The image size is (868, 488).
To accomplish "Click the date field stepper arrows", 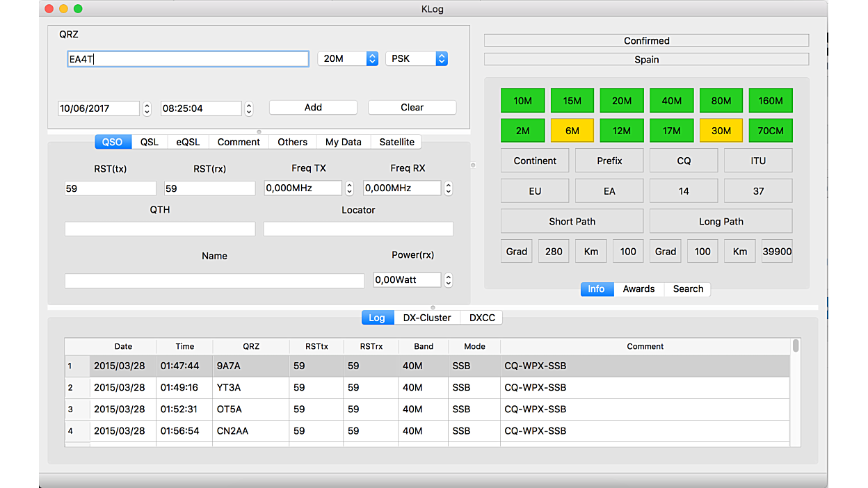I will point(147,108).
